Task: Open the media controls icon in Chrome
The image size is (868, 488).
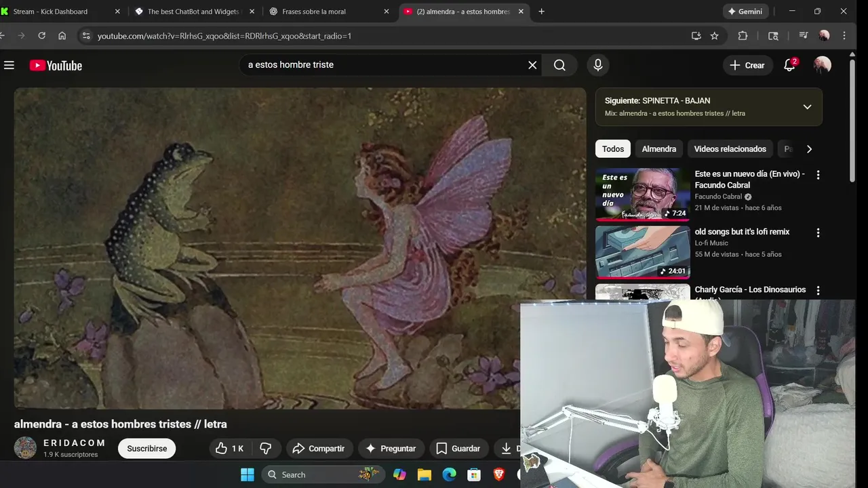Action: 804,36
